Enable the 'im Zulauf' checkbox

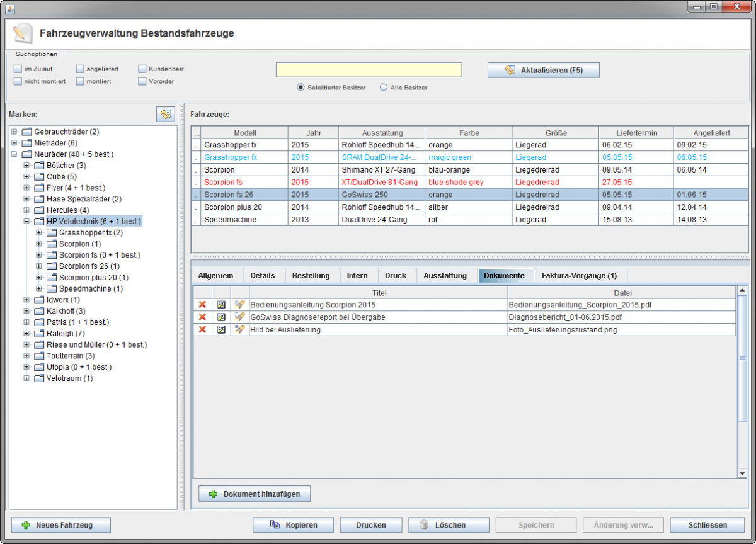(18, 69)
